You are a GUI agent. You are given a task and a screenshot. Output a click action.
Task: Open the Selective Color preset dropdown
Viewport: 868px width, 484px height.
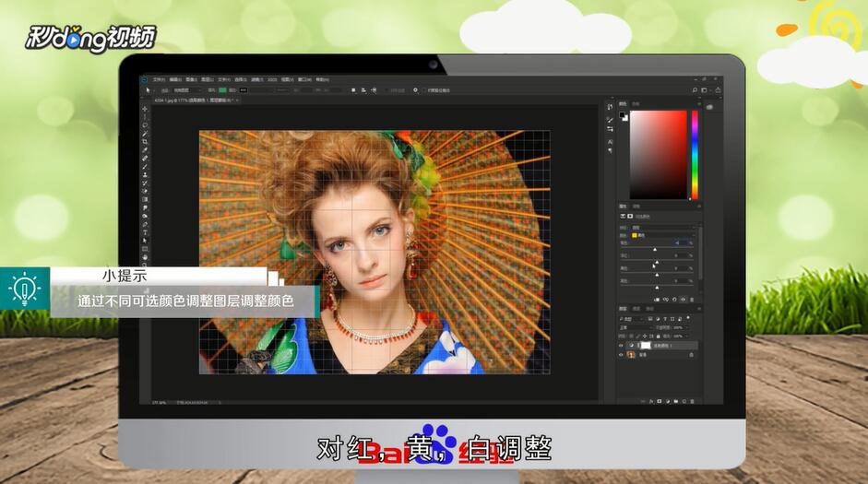point(662,228)
